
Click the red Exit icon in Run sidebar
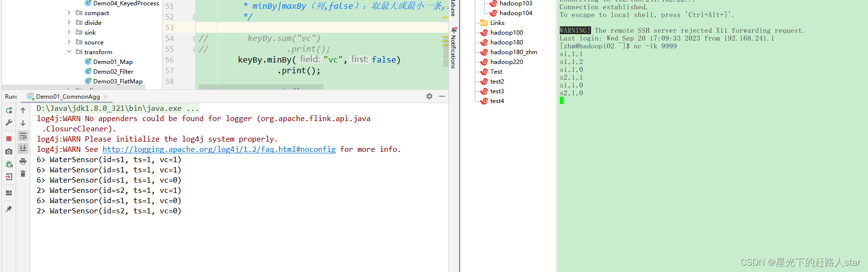pyautogui.click(x=9, y=177)
